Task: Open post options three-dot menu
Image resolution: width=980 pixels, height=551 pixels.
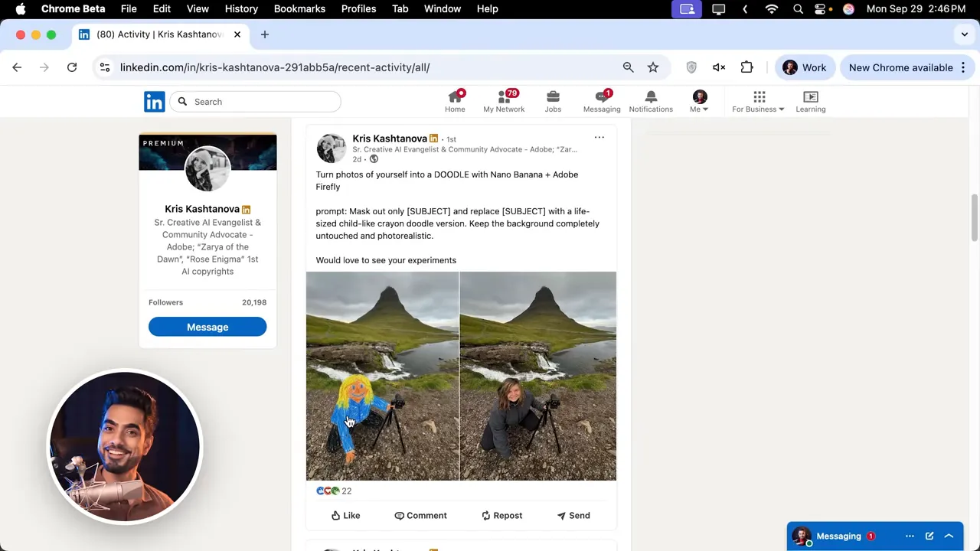Action: pyautogui.click(x=599, y=138)
